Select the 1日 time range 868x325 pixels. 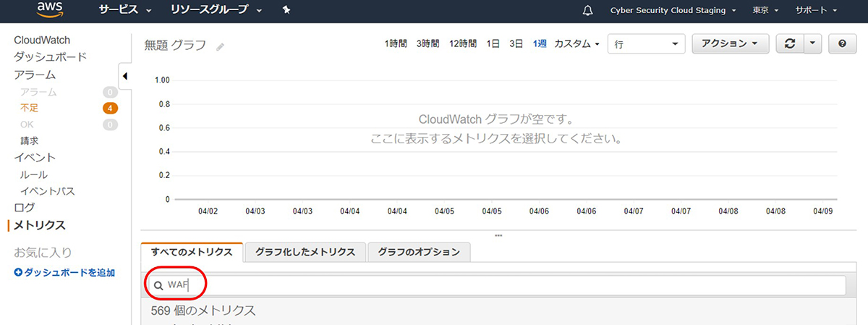click(x=493, y=44)
